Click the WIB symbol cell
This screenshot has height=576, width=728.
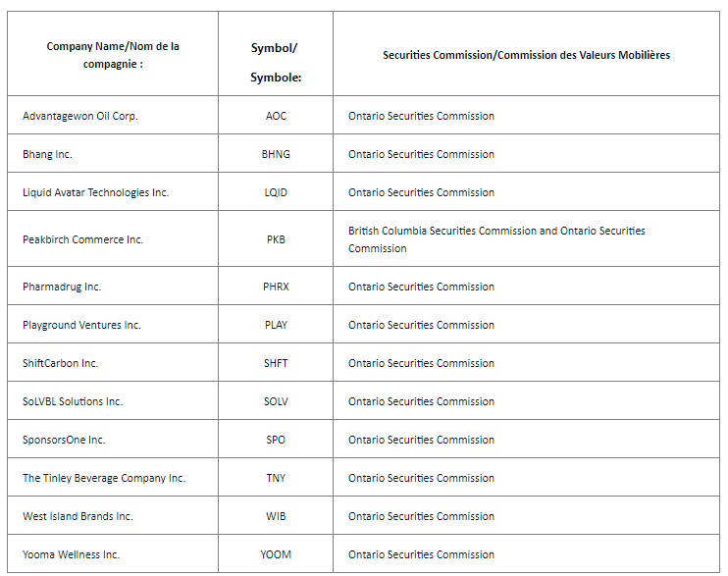[x=276, y=516]
